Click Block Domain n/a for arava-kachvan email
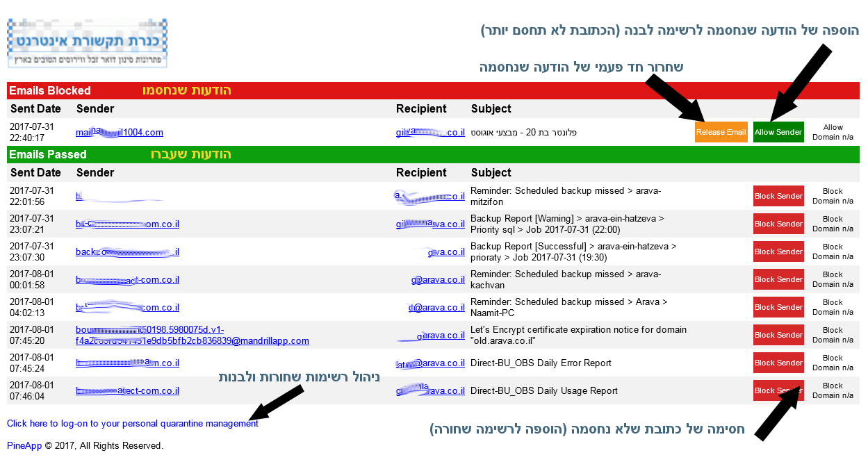 [833, 279]
